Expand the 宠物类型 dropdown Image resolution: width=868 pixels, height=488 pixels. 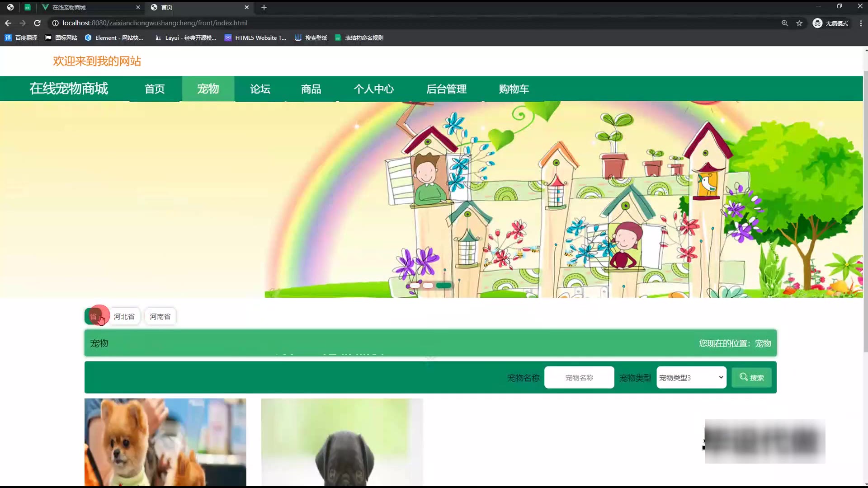pyautogui.click(x=691, y=378)
